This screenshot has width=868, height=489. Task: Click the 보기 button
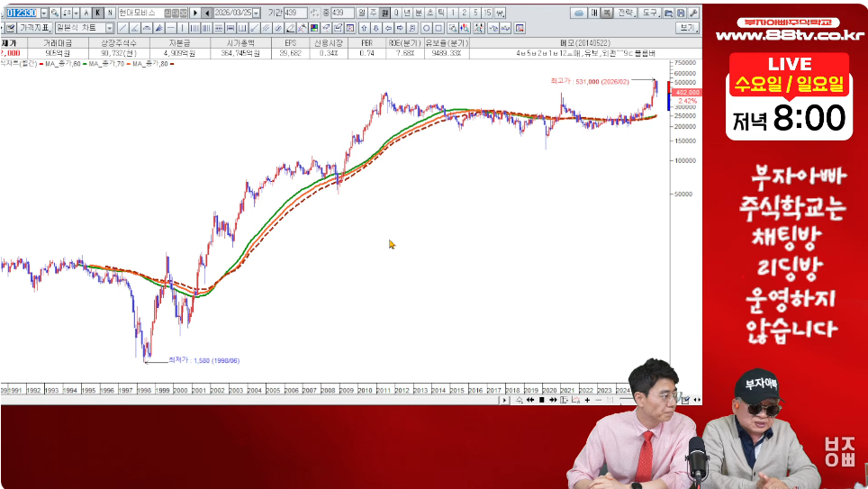(687, 28)
